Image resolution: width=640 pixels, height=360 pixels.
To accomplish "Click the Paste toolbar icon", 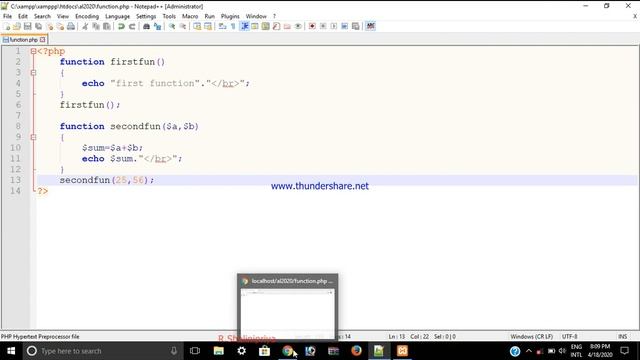I will point(107,26).
